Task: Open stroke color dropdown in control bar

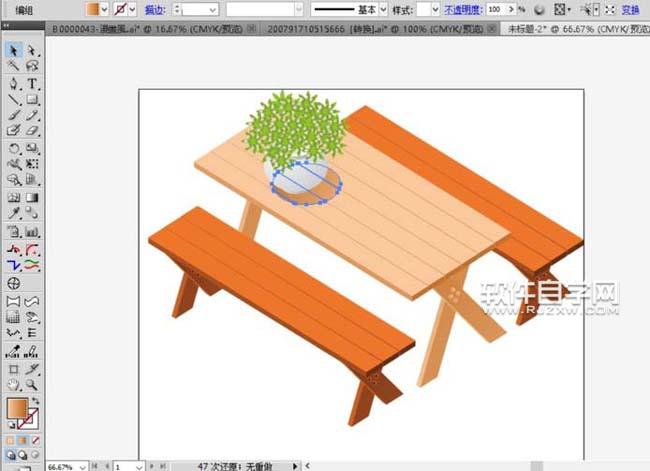Action: click(132, 9)
